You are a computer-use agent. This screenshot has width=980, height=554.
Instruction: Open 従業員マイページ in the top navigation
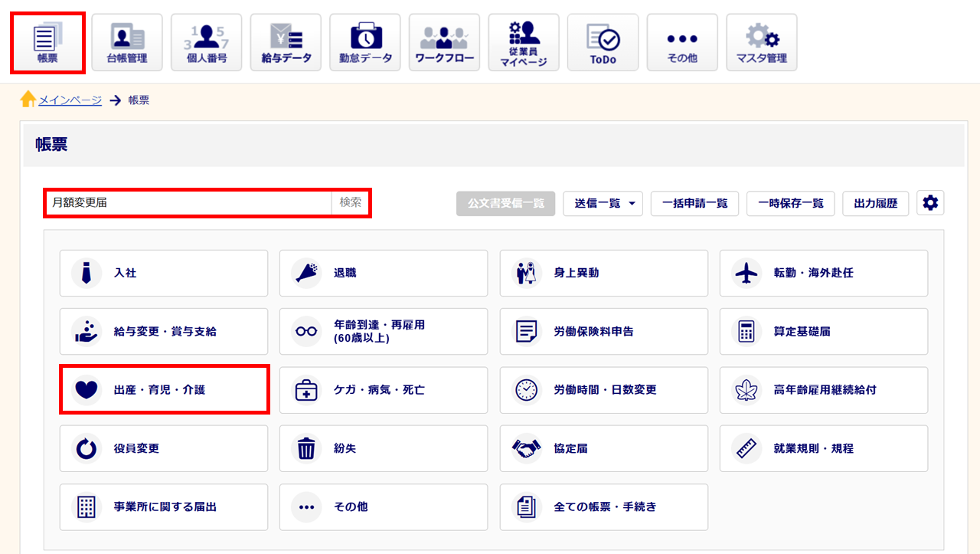[524, 43]
